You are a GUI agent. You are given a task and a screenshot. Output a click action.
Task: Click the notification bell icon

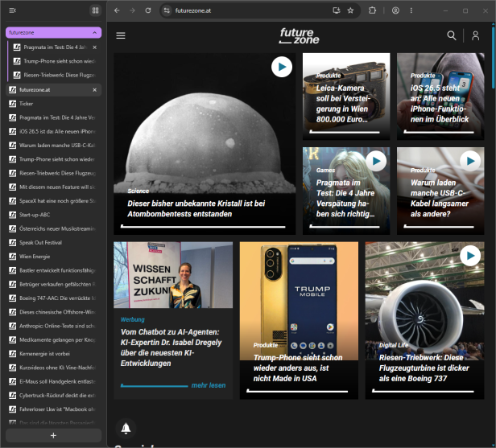click(126, 428)
